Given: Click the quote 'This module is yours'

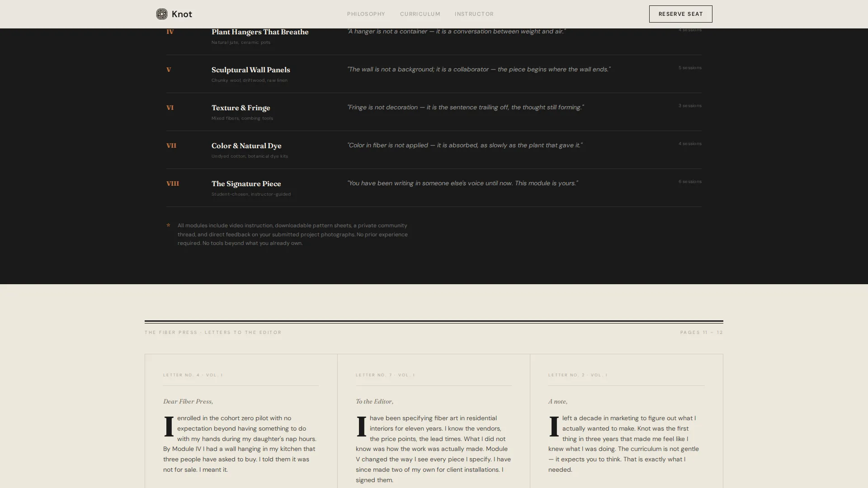Looking at the screenshot, I should click(x=462, y=183).
